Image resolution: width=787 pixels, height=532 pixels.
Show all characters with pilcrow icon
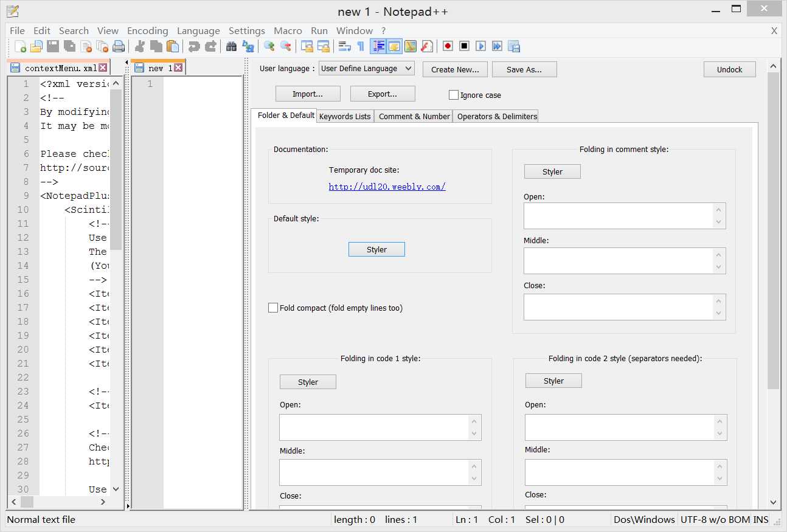pos(361,46)
